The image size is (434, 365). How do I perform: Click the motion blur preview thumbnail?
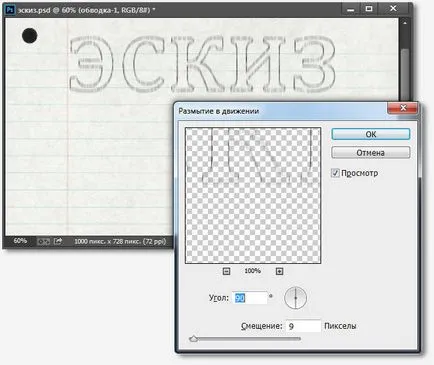click(x=253, y=196)
